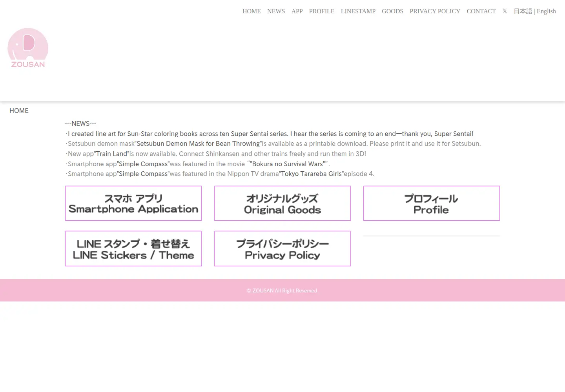Screen dimensions: 565x392
Task: Open LINESTAMP in the navigation bar
Action: pos(358,11)
